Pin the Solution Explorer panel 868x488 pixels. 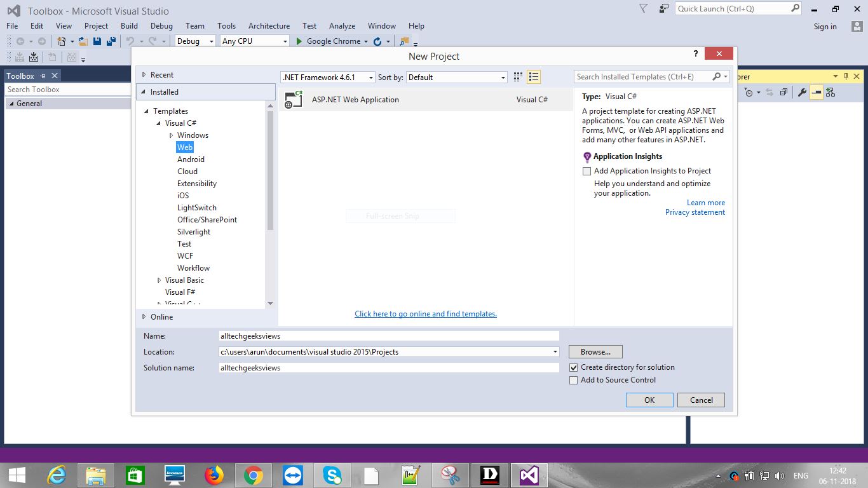coord(846,76)
